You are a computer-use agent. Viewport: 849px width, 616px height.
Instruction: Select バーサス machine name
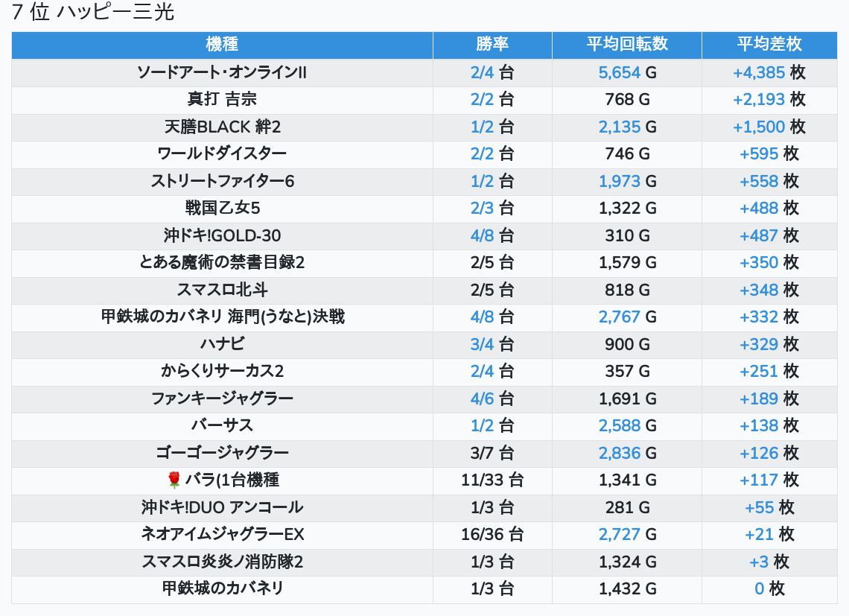(222, 426)
